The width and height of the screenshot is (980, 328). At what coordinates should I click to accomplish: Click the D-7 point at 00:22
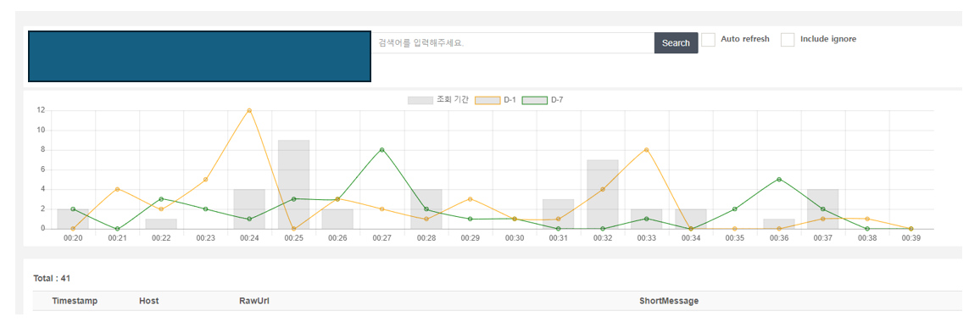tap(161, 199)
